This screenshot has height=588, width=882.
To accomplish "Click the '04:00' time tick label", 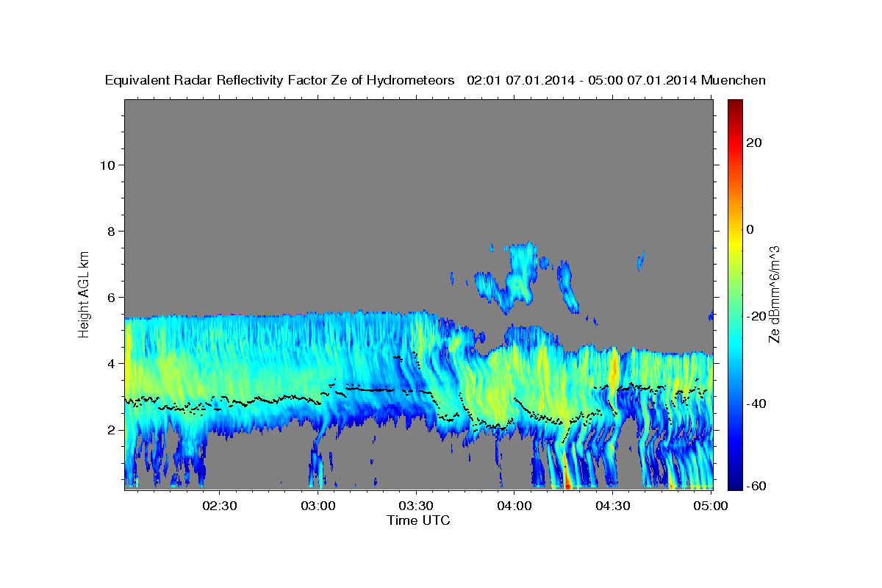I will [x=514, y=506].
